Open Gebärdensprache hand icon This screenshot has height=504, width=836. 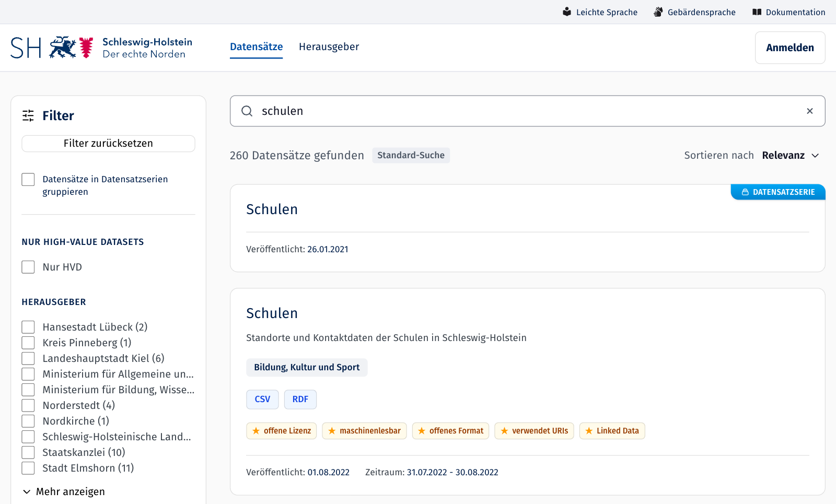(x=658, y=11)
